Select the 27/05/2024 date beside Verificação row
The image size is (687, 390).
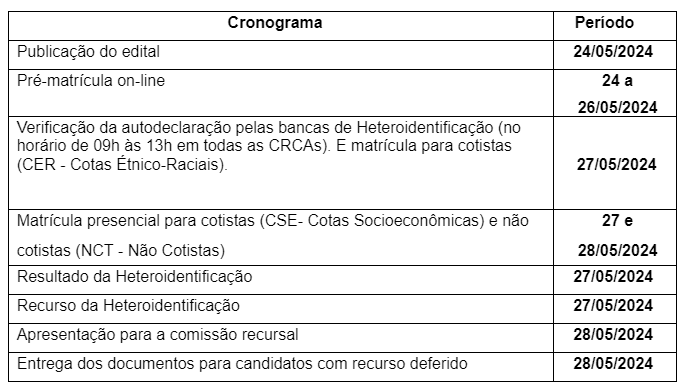616,164
